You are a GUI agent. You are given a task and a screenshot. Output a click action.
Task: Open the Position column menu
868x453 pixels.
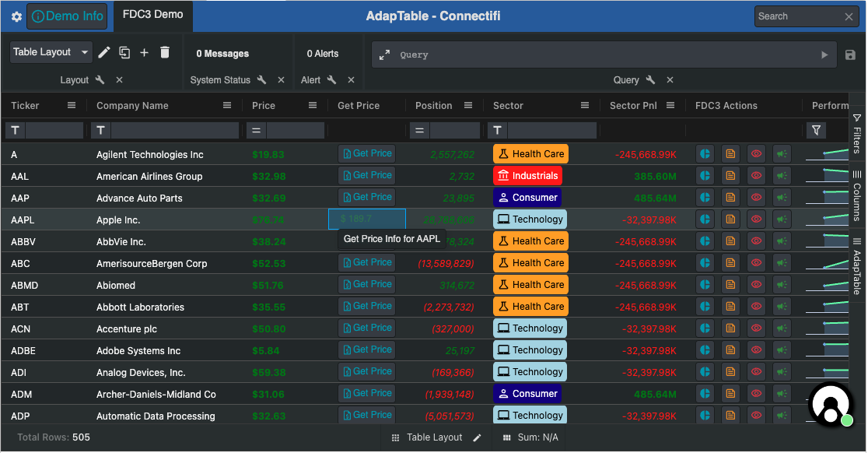(468, 105)
